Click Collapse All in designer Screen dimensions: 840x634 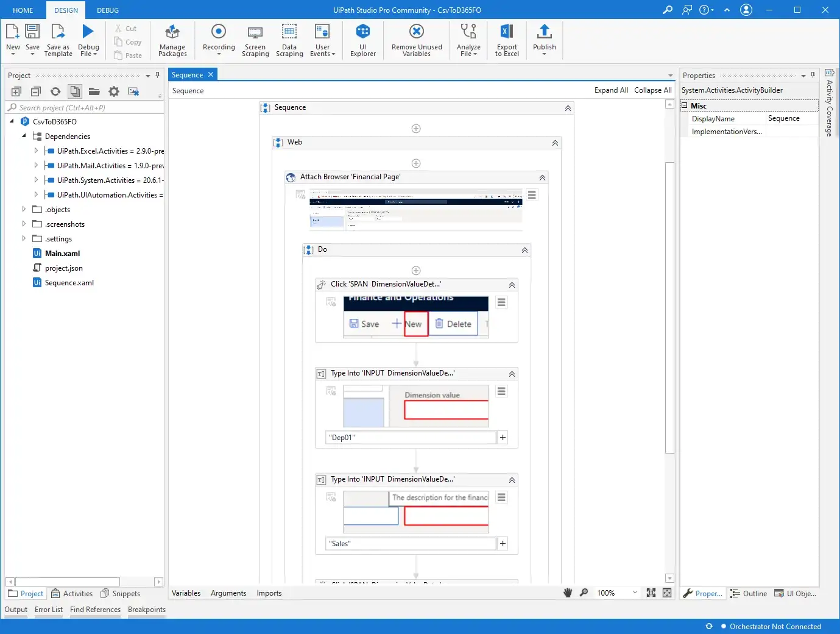click(652, 90)
